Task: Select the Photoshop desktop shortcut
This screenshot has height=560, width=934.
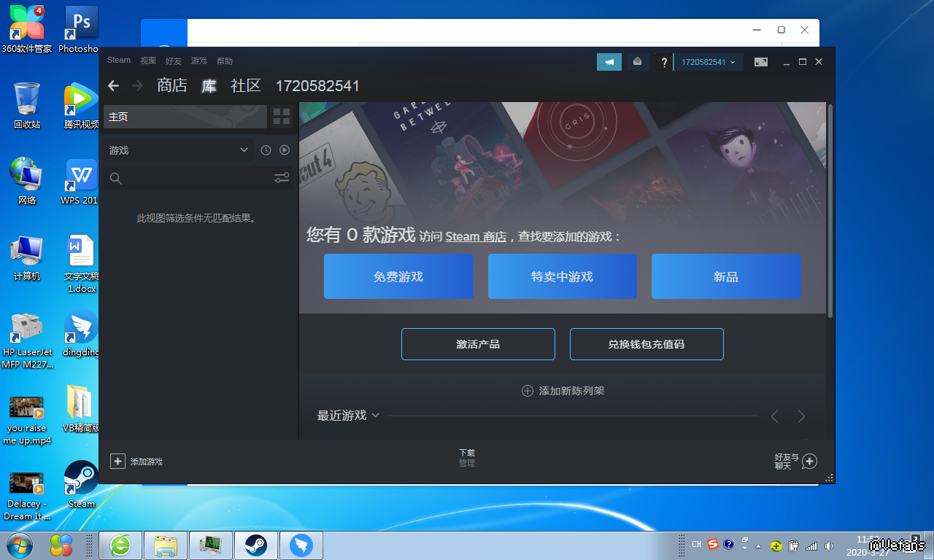Action: pos(80,30)
